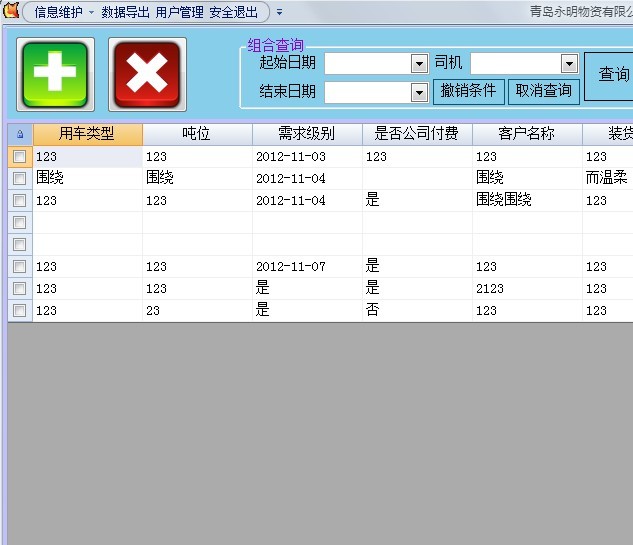Open the 结束日期 date dropdown

tap(419, 93)
